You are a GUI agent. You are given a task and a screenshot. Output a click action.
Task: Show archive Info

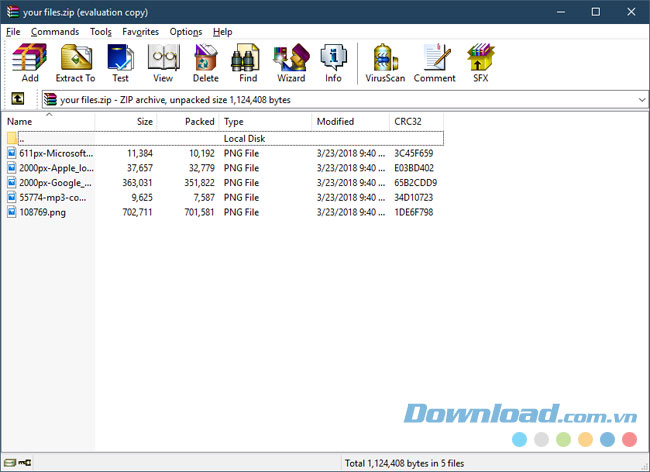pos(333,62)
